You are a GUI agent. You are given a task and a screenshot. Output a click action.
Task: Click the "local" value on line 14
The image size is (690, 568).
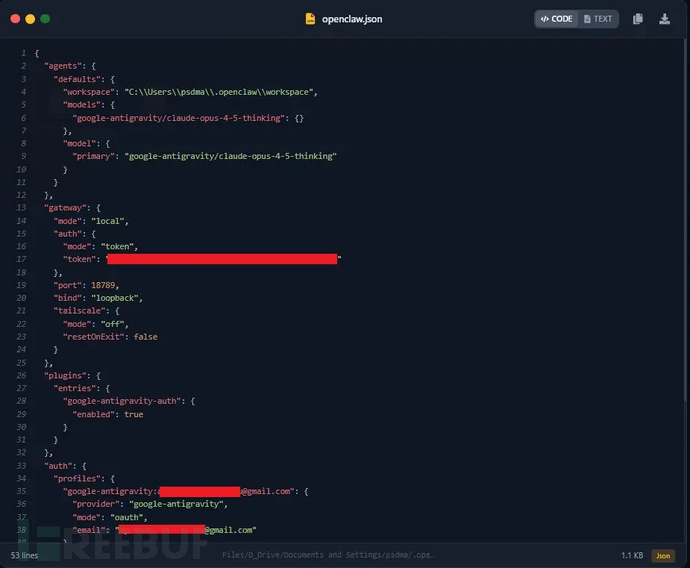(x=108, y=221)
